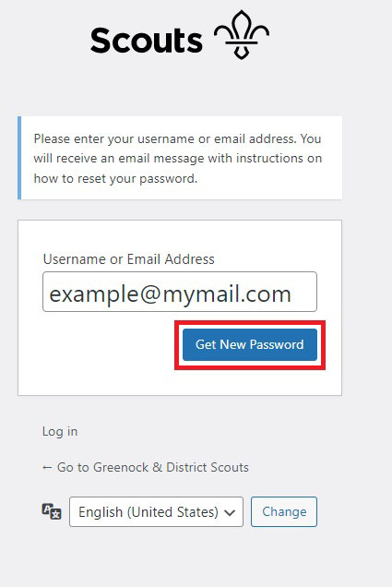Viewport: 392px width, 587px height.
Task: Open the English (United States) language selector
Action: coord(157,511)
